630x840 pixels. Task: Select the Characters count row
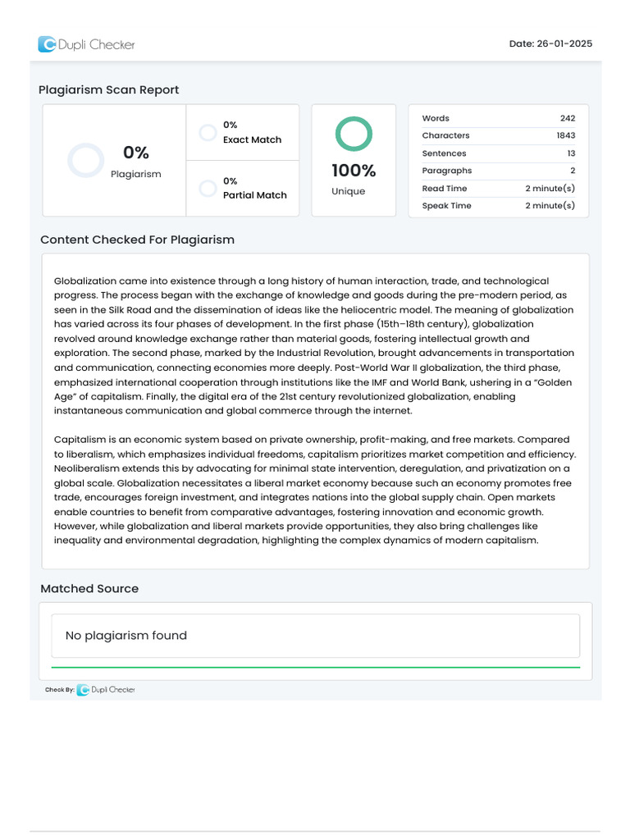(x=498, y=135)
